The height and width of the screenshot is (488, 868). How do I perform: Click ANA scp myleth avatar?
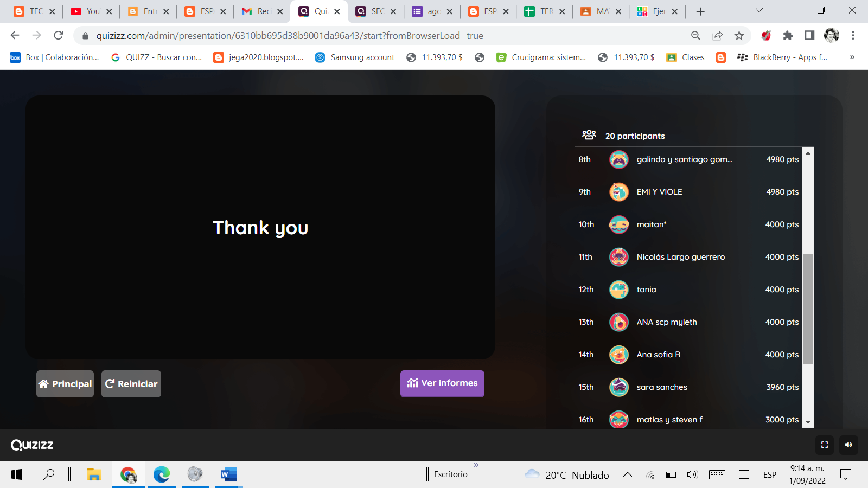(x=619, y=322)
